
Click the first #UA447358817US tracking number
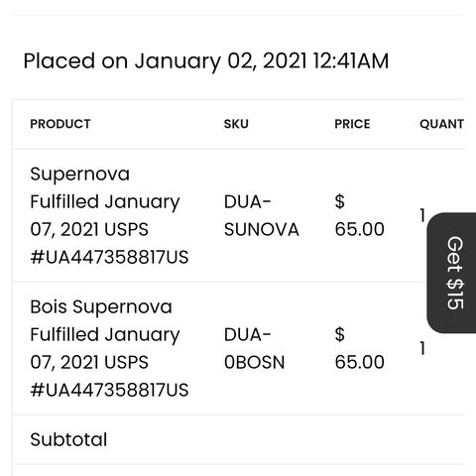pos(109,257)
